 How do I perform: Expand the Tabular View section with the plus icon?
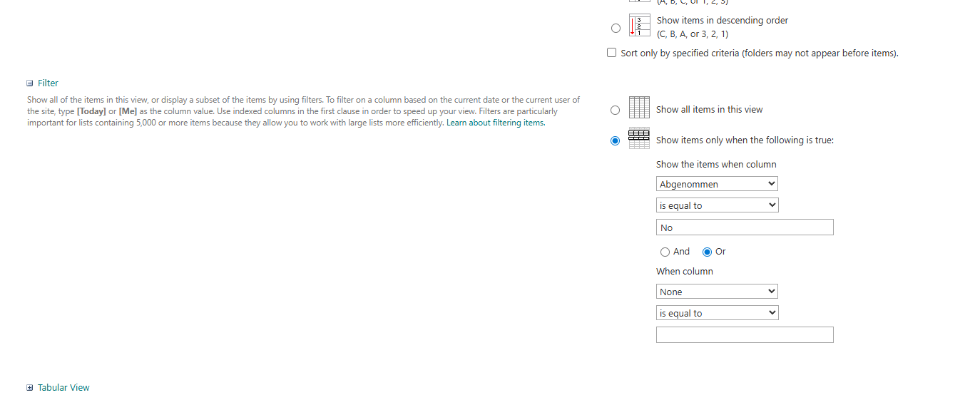click(x=30, y=388)
